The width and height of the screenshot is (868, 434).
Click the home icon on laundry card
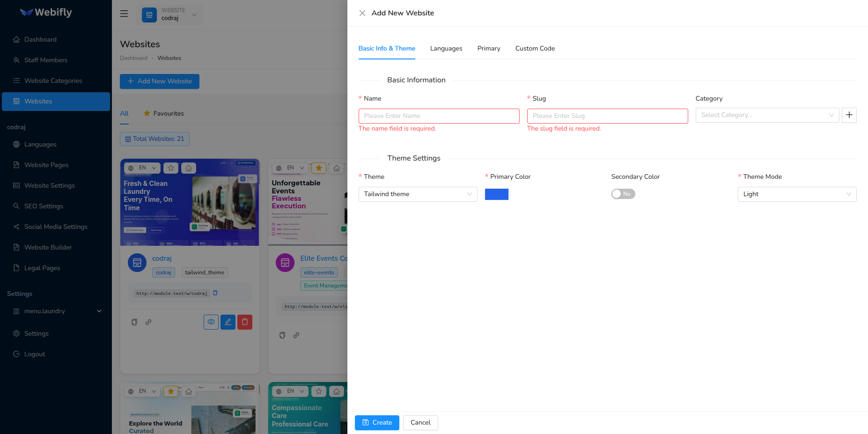point(189,168)
